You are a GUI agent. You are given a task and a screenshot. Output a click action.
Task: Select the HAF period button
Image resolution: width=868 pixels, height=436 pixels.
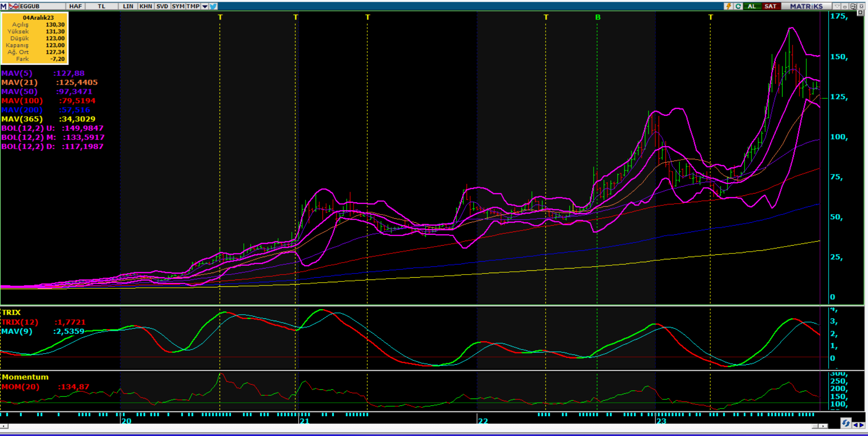coord(76,6)
